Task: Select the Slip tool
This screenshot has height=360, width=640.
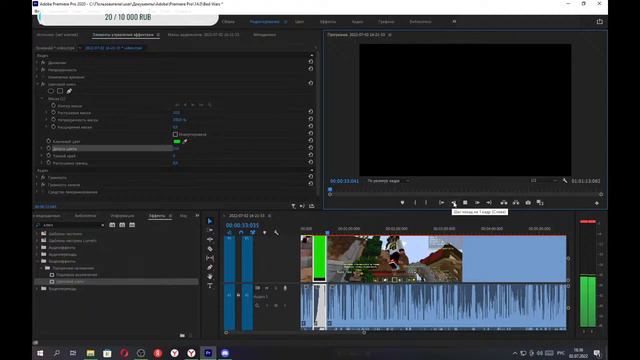Action: [x=210, y=258]
